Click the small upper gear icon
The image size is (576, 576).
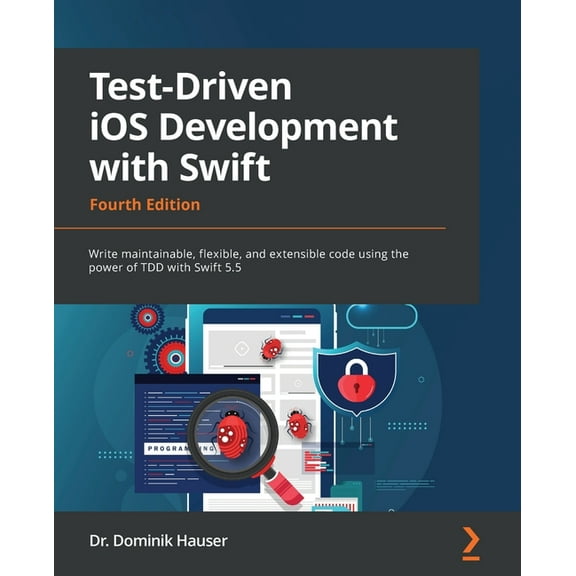pyautogui.click(x=147, y=318)
